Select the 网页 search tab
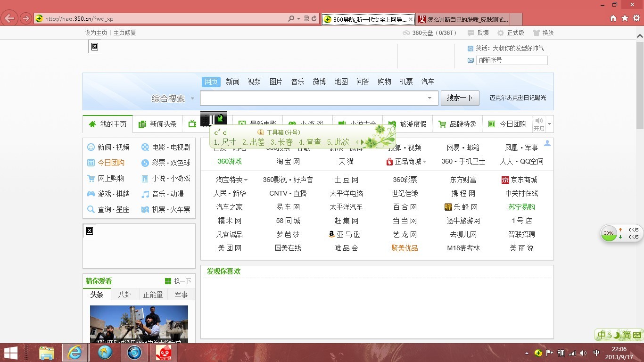This screenshot has height=362, width=644. pyautogui.click(x=211, y=82)
